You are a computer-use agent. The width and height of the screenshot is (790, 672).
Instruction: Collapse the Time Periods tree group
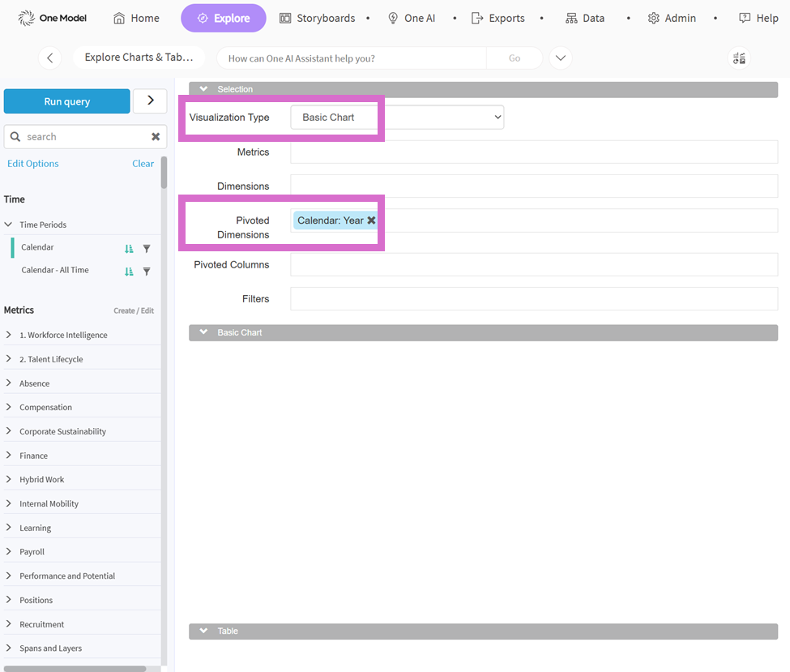coord(9,225)
